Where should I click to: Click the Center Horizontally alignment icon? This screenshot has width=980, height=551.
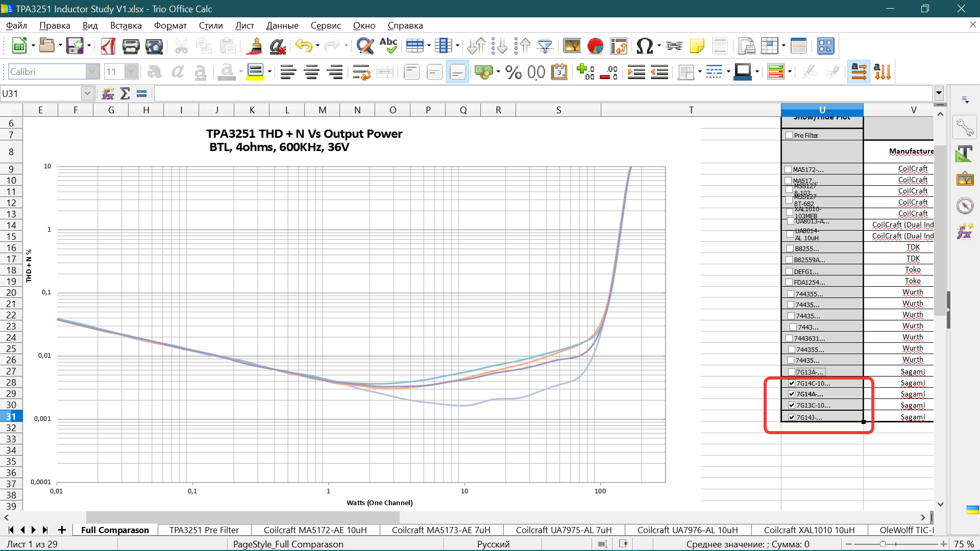pyautogui.click(x=312, y=72)
